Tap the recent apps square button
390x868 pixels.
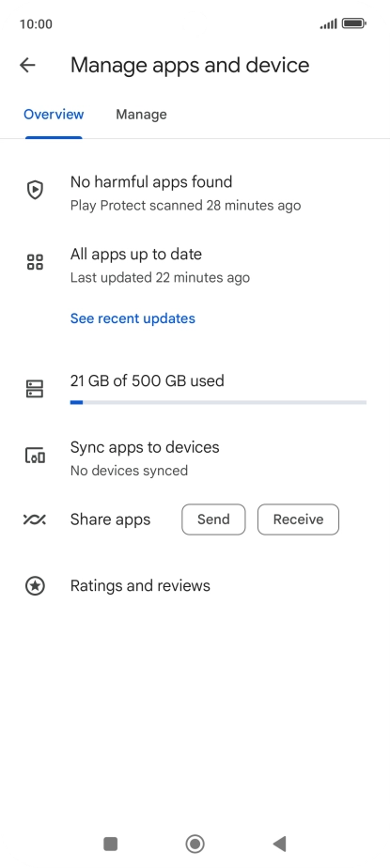coord(110,844)
